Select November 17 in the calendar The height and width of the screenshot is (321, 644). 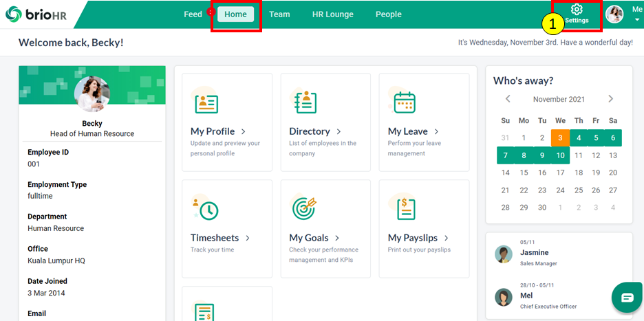[561, 173]
